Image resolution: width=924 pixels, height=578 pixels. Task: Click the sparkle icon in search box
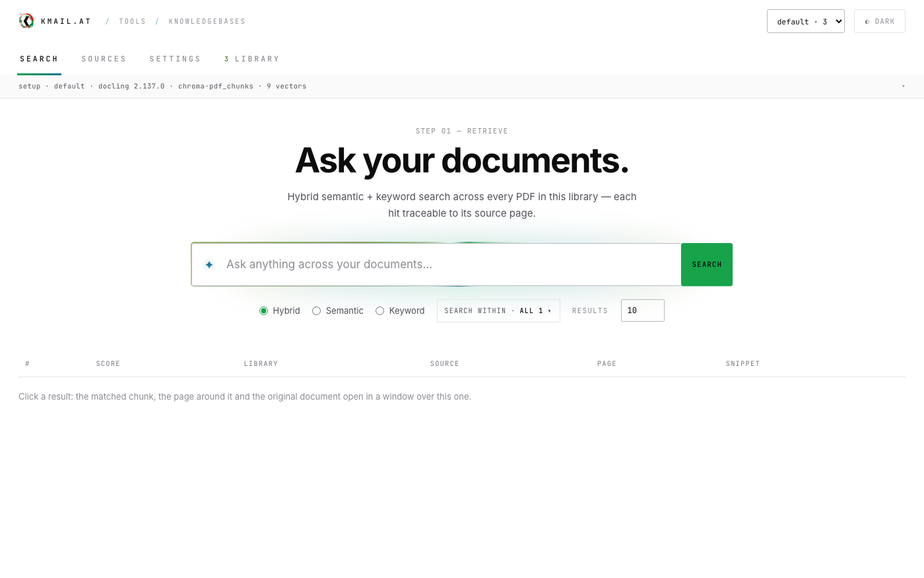click(x=209, y=265)
